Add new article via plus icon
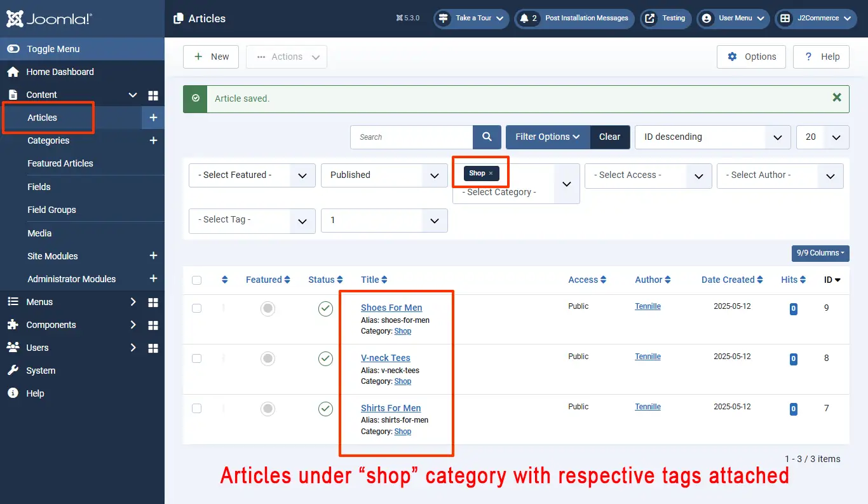Image resolution: width=868 pixels, height=504 pixels. click(x=153, y=118)
